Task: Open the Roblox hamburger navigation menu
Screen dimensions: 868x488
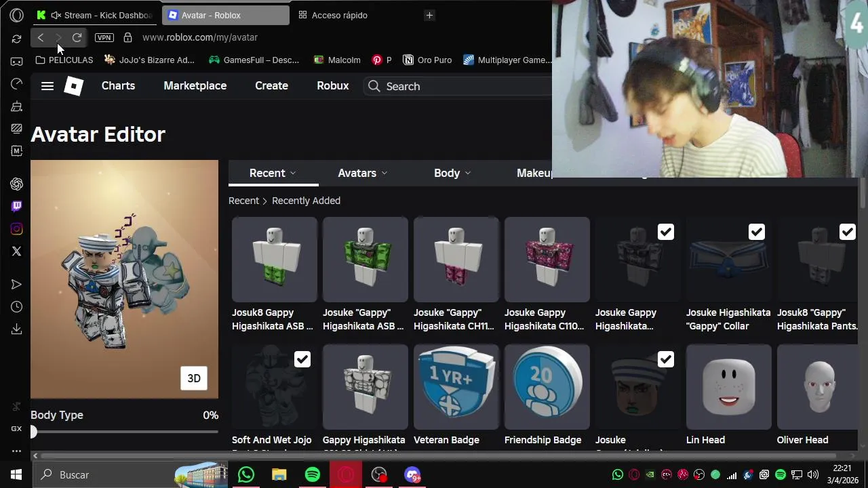Action: [47, 86]
